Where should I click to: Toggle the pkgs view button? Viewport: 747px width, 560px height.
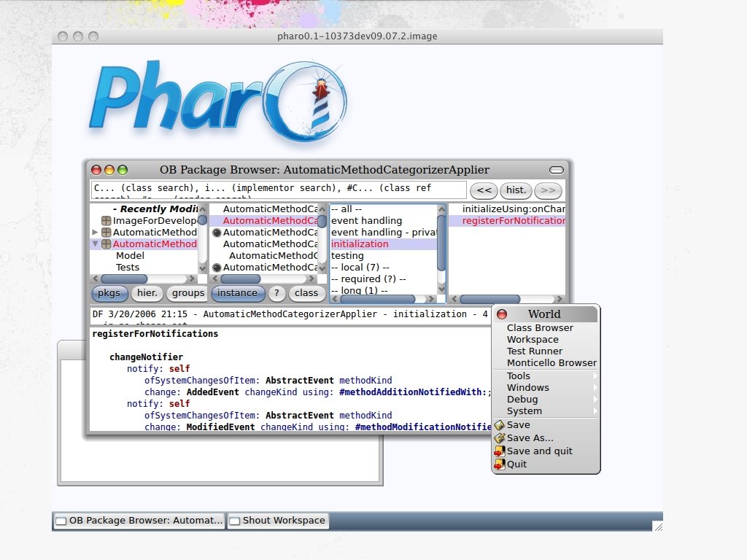coord(109,293)
